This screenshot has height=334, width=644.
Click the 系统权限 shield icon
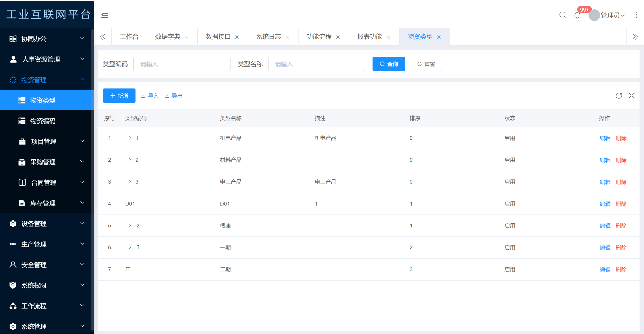(x=13, y=285)
